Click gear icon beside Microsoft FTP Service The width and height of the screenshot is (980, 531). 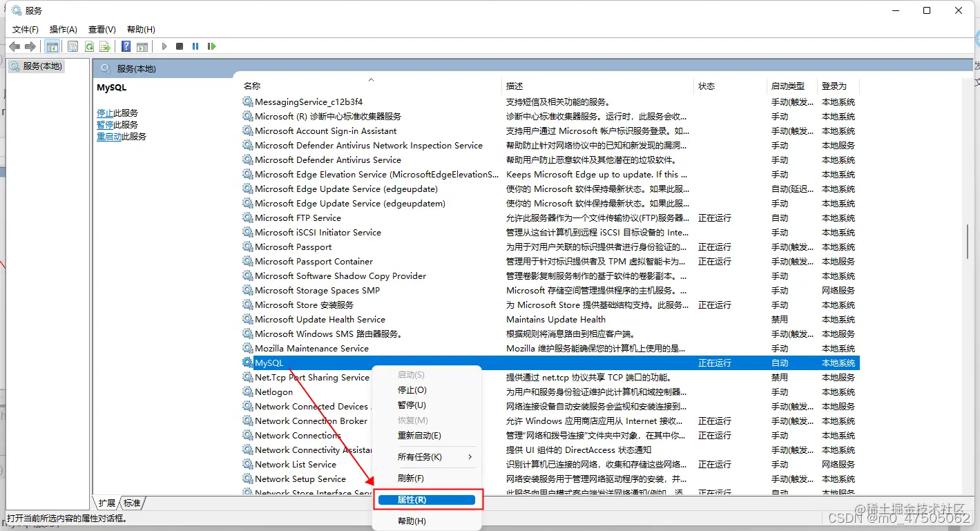247,218
